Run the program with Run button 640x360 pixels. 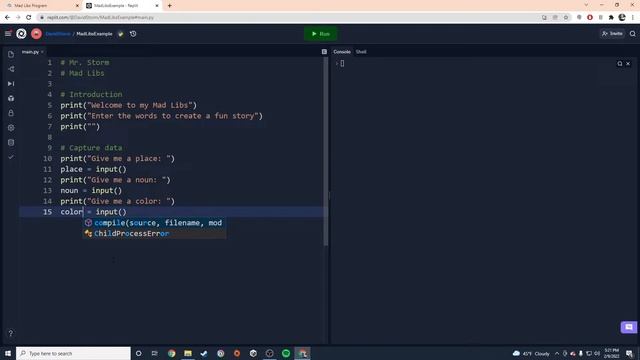320,34
